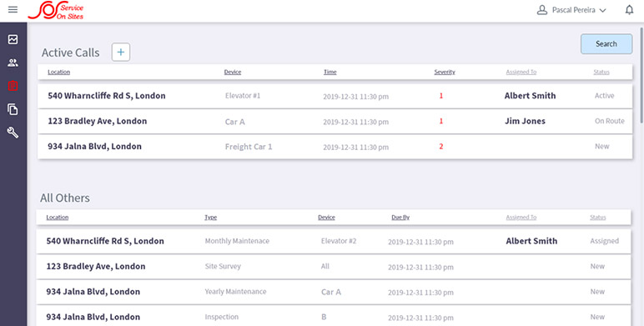Viewport: 644px width, 326px height.
Task: Click the Search button
Action: [606, 44]
